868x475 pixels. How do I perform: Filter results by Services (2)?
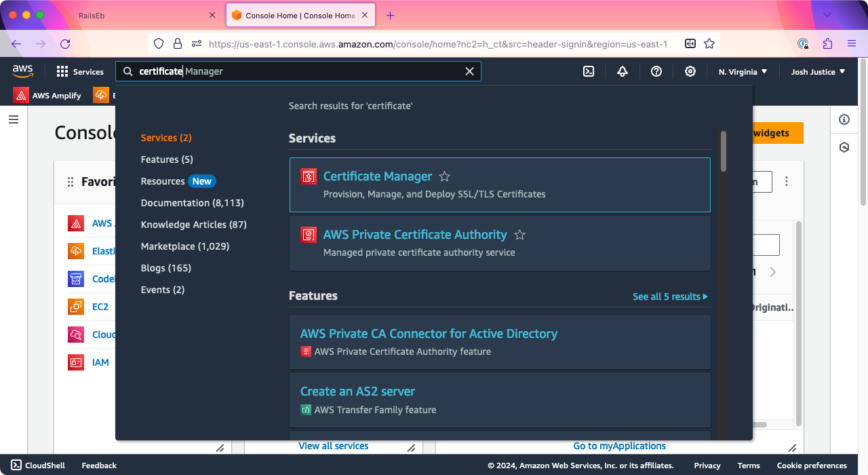tap(166, 138)
